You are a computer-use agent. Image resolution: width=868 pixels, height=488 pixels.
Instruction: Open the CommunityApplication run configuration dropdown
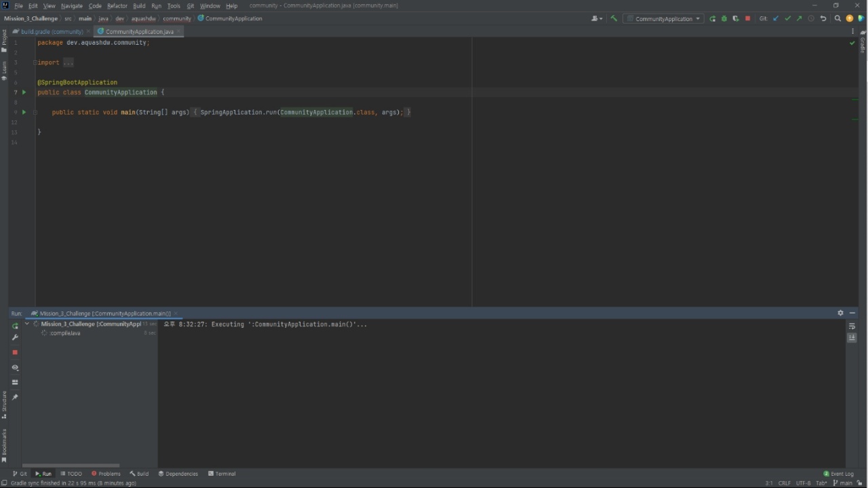click(x=664, y=18)
